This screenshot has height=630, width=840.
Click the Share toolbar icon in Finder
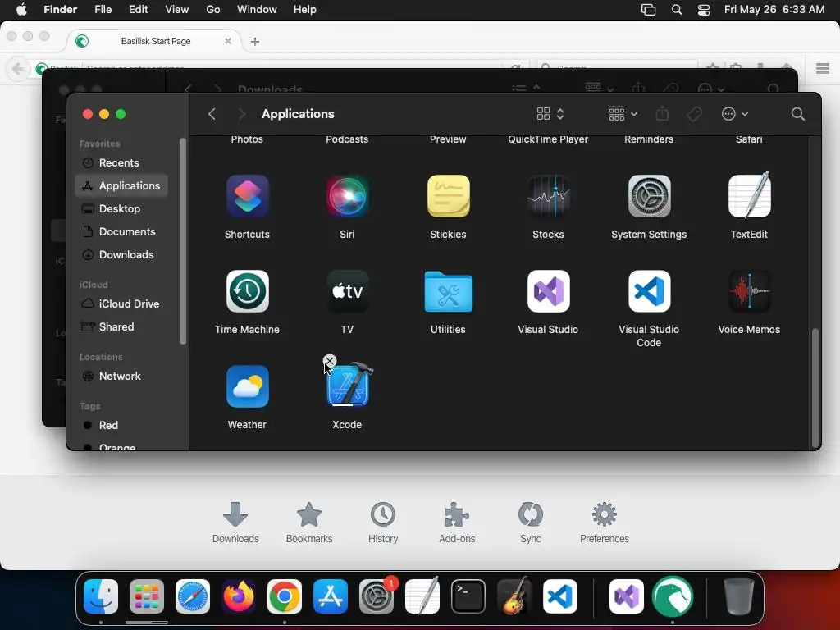coord(662,113)
